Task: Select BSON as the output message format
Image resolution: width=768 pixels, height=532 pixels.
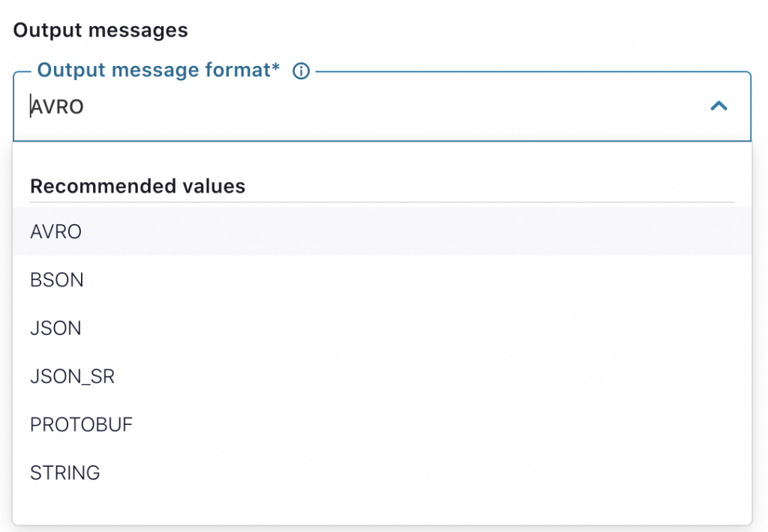Action: point(56,279)
